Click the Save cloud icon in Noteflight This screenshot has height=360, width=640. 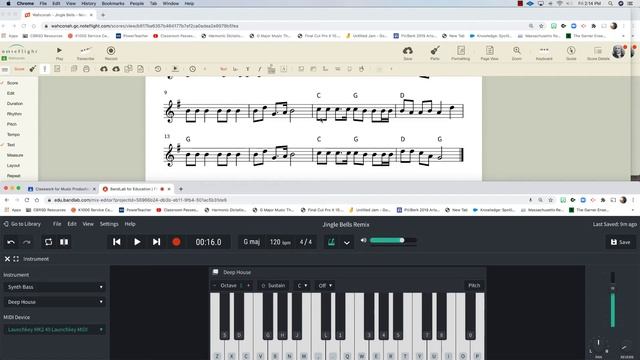click(407, 53)
